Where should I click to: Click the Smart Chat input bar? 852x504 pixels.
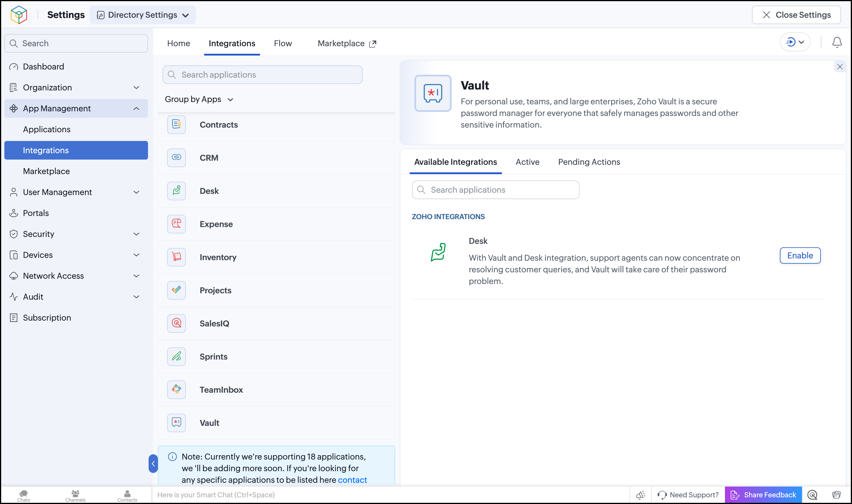pyautogui.click(x=390, y=495)
